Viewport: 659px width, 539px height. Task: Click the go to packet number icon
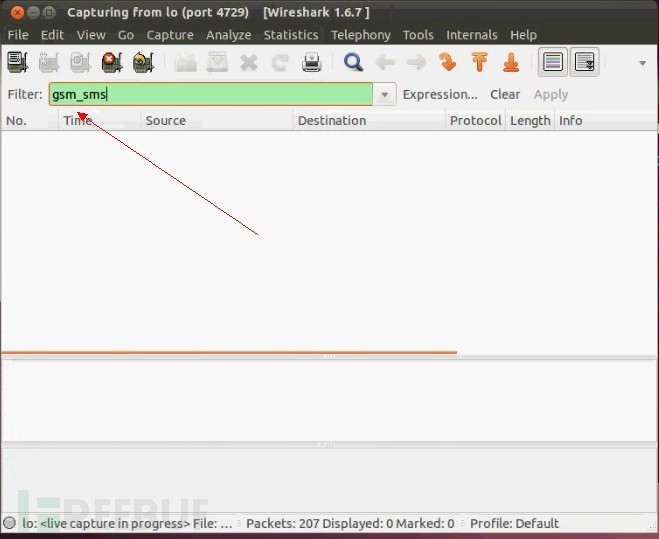pyautogui.click(x=448, y=62)
